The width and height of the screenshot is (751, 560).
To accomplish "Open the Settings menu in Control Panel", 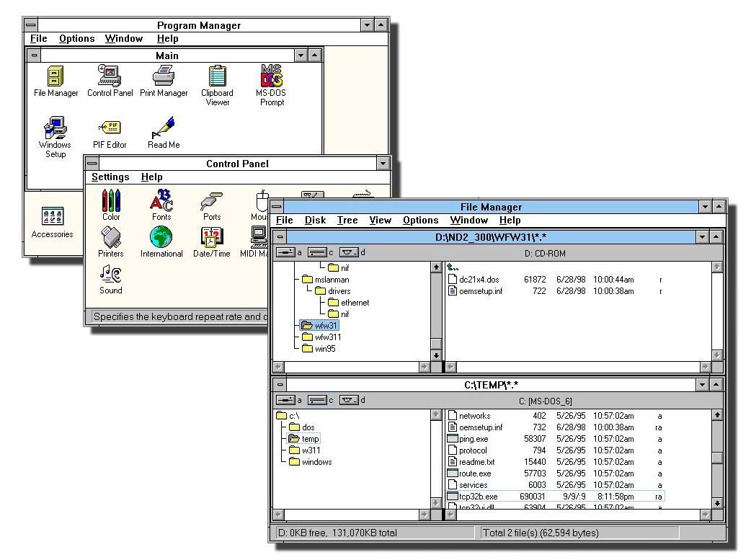I will pos(110,177).
